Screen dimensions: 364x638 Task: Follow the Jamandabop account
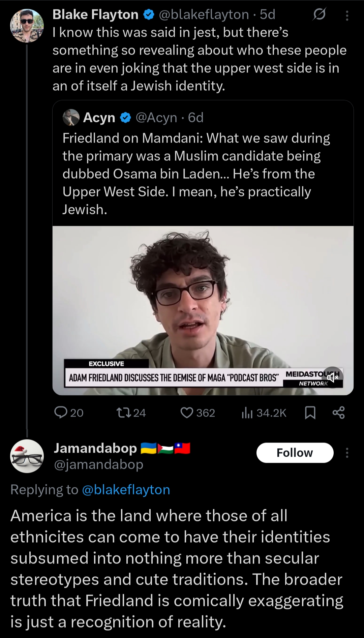(x=295, y=453)
